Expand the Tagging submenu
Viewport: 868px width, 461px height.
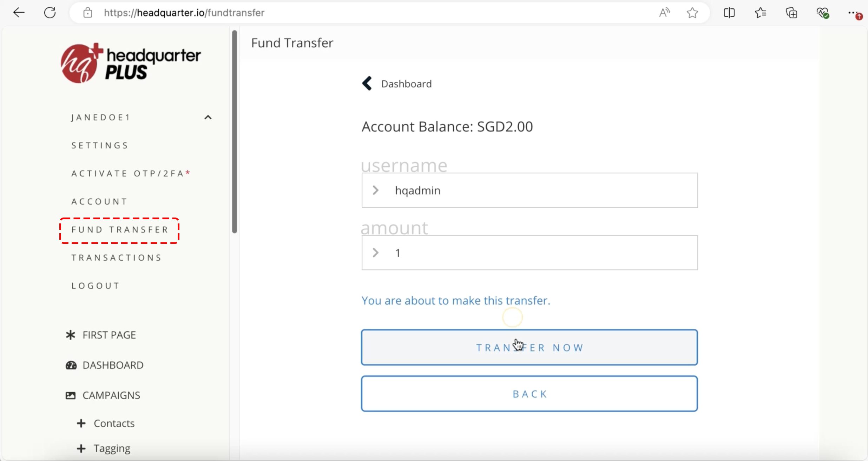coord(81,448)
